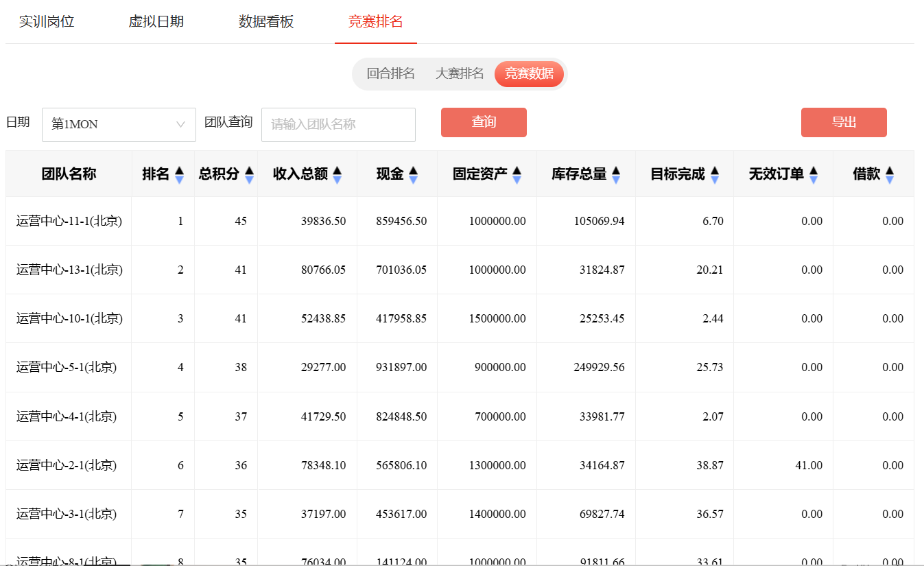Switch to the 虚拟日期 tab
This screenshot has width=924, height=566.
click(x=156, y=21)
